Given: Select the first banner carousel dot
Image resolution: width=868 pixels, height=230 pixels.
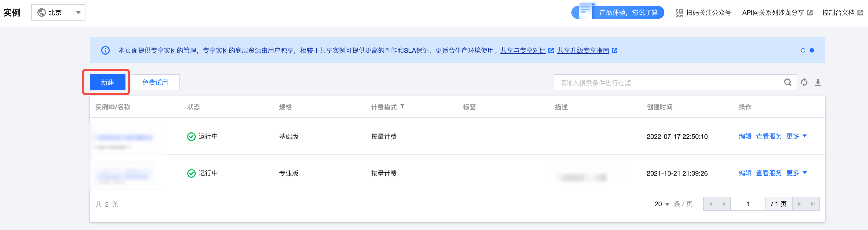Looking at the screenshot, I should 803,50.
